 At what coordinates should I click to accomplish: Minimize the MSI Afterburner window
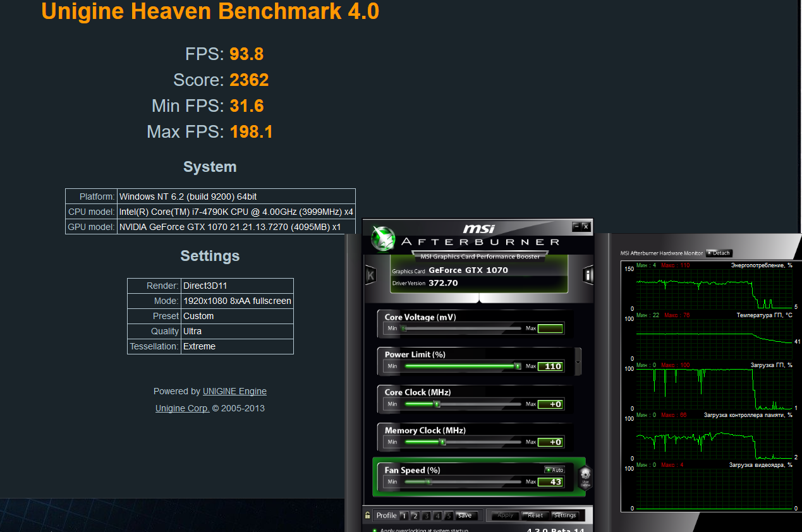[x=576, y=226]
